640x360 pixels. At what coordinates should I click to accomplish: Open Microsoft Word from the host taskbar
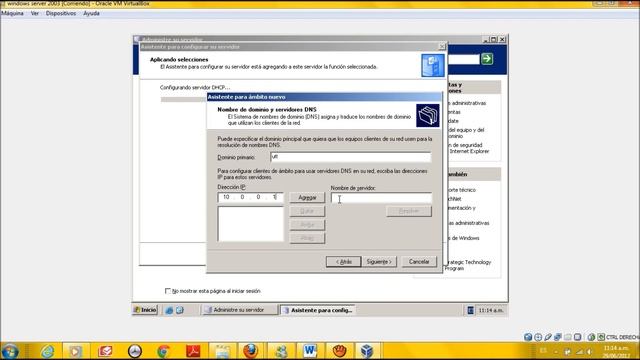310,351
